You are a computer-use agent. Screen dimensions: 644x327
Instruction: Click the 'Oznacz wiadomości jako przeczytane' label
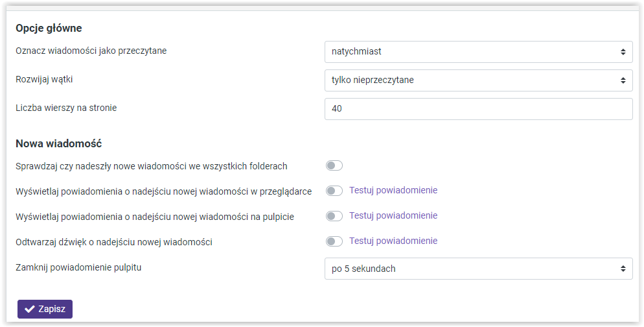pyautogui.click(x=91, y=51)
